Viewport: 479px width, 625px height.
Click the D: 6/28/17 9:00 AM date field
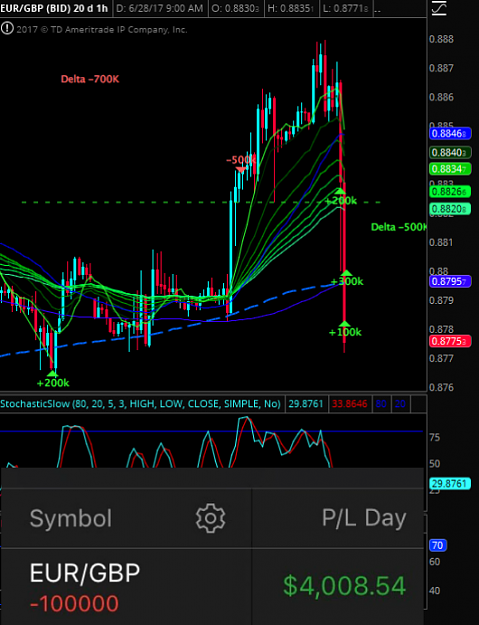(x=160, y=8)
